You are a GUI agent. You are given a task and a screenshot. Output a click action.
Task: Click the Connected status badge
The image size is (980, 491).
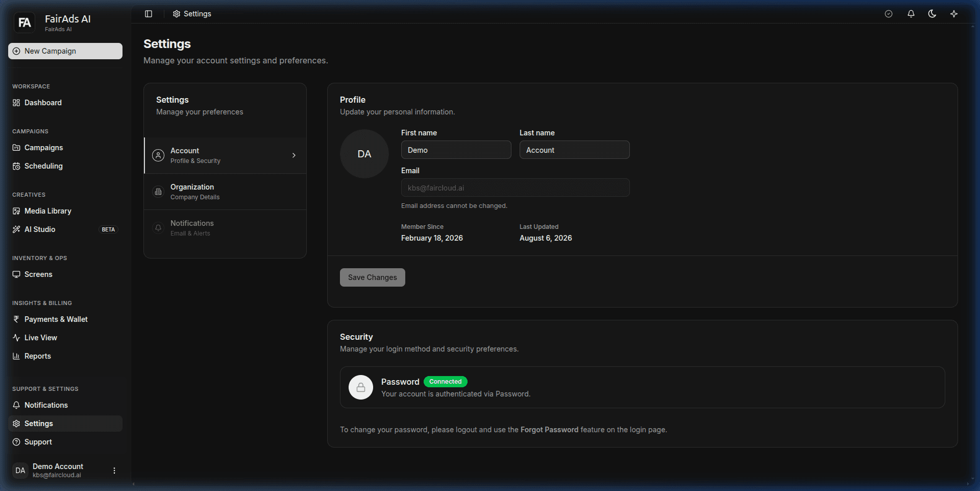tap(446, 382)
